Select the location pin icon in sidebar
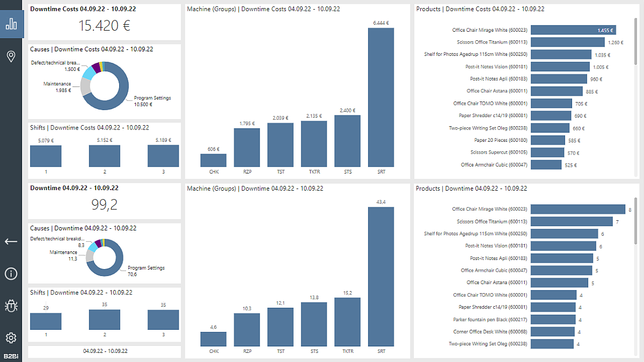This screenshot has height=362, width=644. tap(11, 56)
